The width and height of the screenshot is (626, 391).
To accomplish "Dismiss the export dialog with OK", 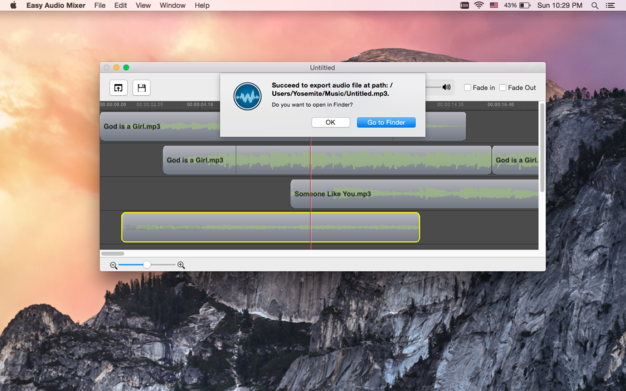I will [x=331, y=123].
